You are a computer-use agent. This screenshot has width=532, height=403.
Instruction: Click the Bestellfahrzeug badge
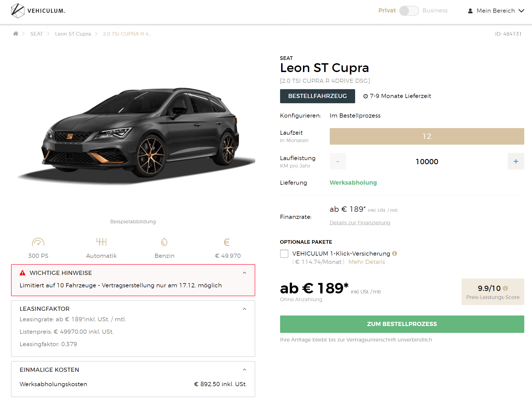coord(317,96)
